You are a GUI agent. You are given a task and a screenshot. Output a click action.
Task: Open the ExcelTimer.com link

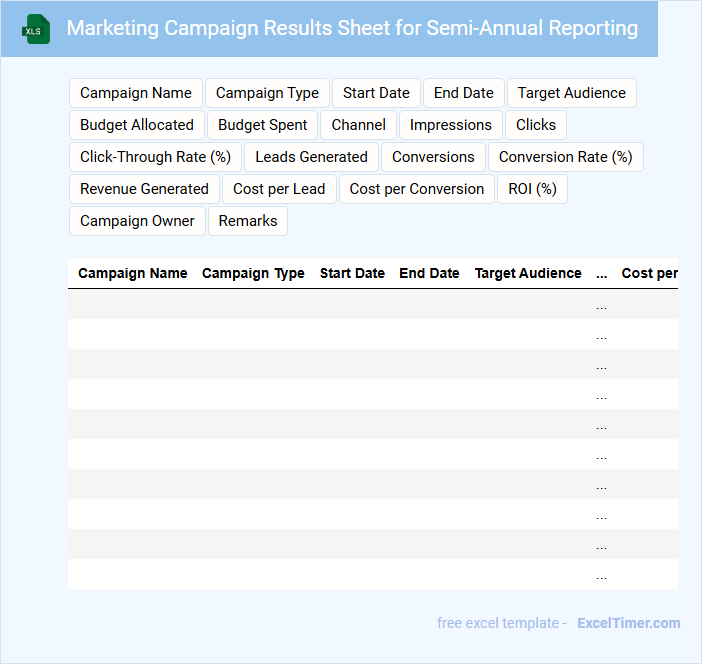coord(628,623)
